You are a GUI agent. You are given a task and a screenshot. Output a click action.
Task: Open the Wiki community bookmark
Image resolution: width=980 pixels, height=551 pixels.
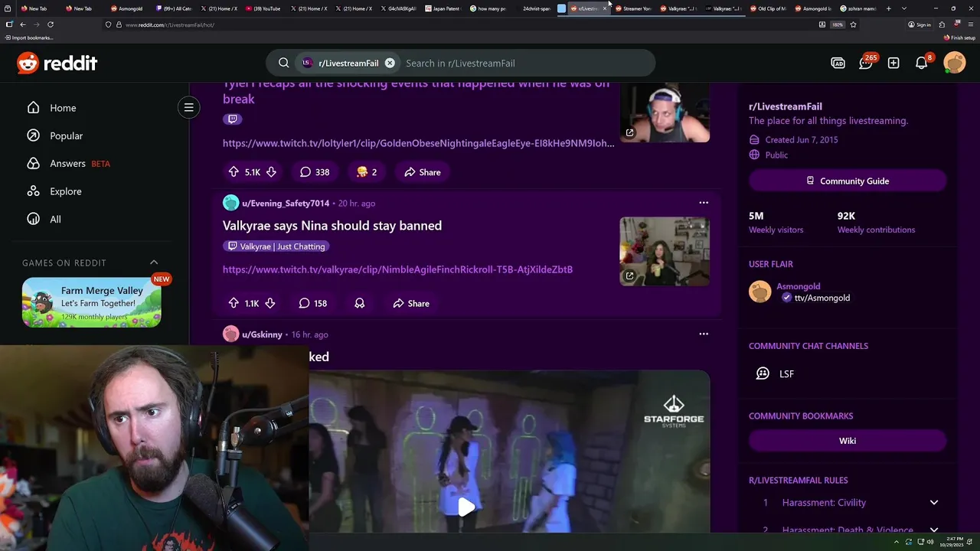point(848,441)
